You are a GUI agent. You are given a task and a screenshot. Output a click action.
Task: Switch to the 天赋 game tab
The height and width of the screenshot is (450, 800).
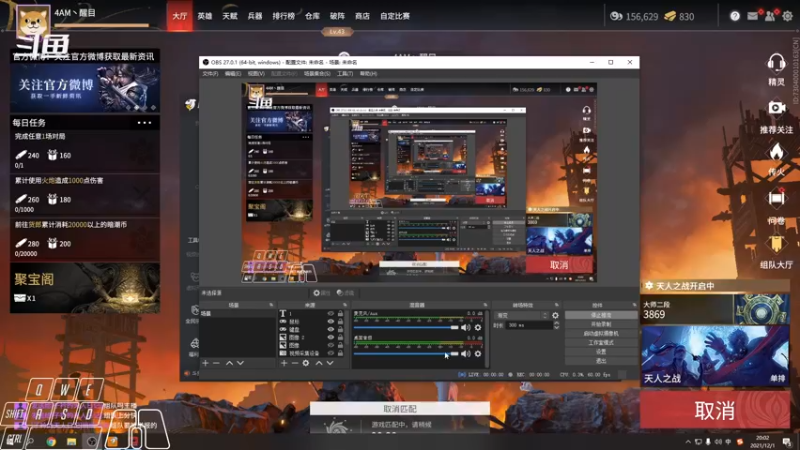[230, 16]
